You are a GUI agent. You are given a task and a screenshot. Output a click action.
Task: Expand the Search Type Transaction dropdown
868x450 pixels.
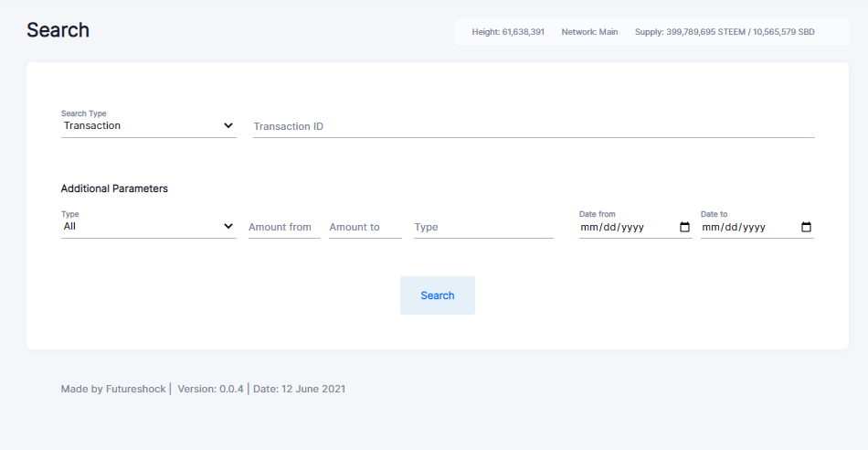coord(148,126)
